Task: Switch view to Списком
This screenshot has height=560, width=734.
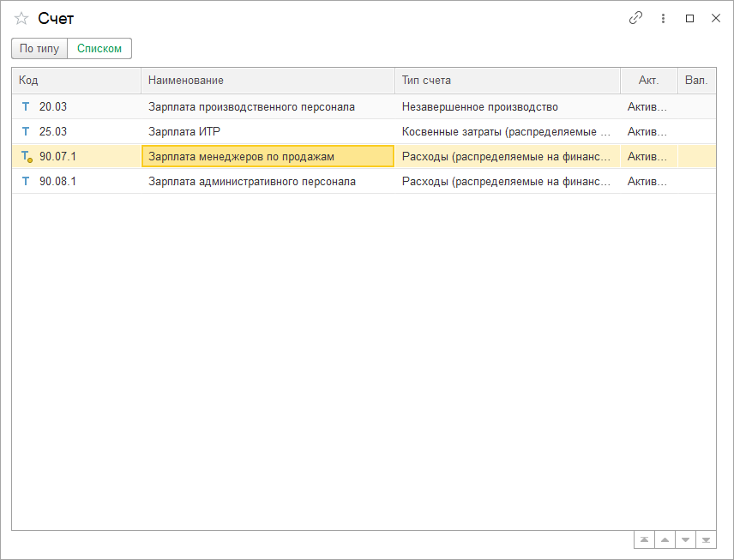Action: pos(99,49)
